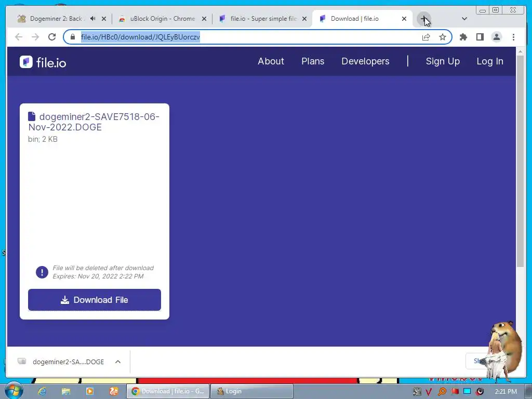Viewport: 532px width, 399px height.
Task: Open the media player taskbar icon
Action: click(x=90, y=391)
